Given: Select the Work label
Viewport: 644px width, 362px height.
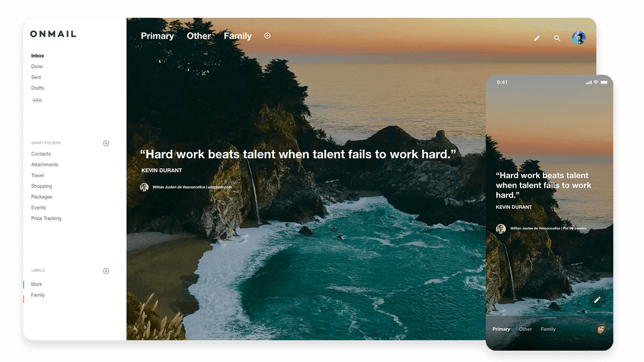Looking at the screenshot, I should (x=36, y=284).
